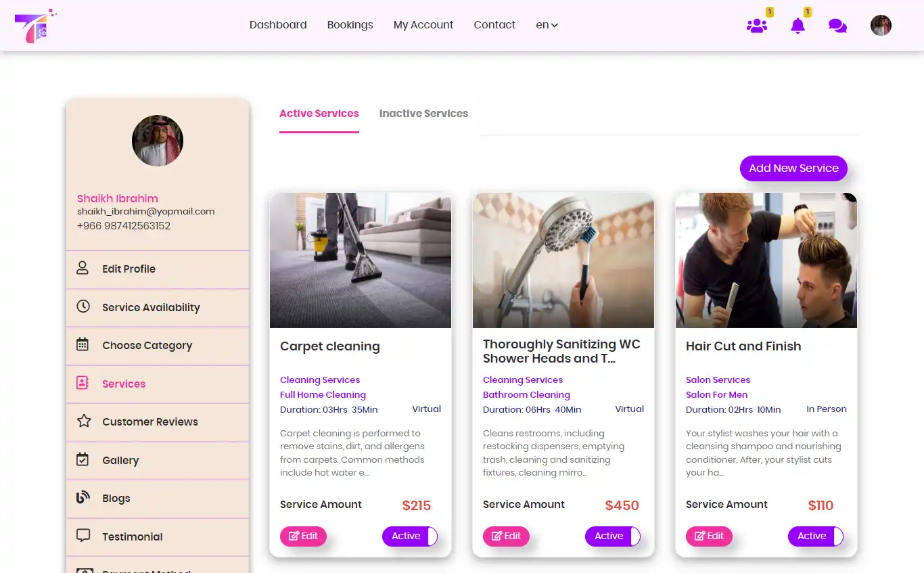The width and height of the screenshot is (924, 573).
Task: Toggle Active for the WC Shower Heads service
Action: pos(613,536)
